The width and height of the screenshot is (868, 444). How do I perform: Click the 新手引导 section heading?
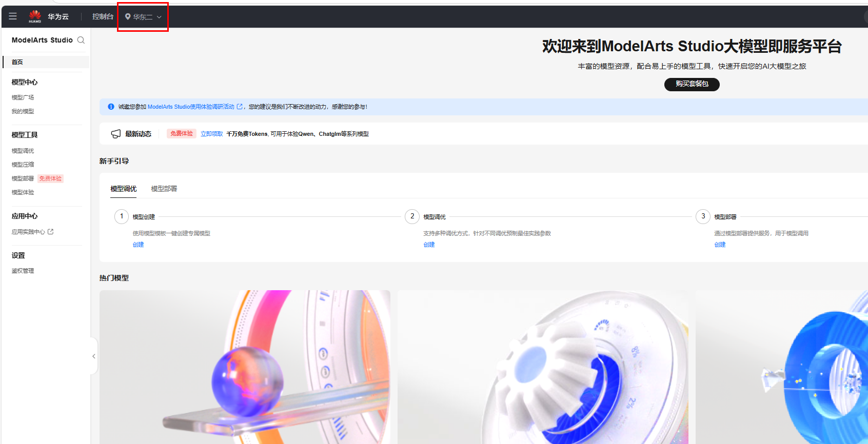coord(114,161)
